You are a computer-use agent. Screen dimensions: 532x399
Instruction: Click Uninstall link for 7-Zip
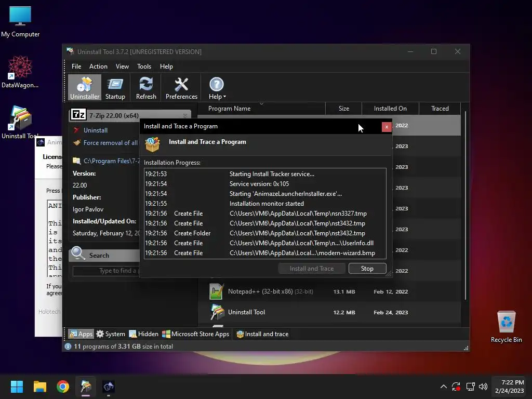point(96,130)
